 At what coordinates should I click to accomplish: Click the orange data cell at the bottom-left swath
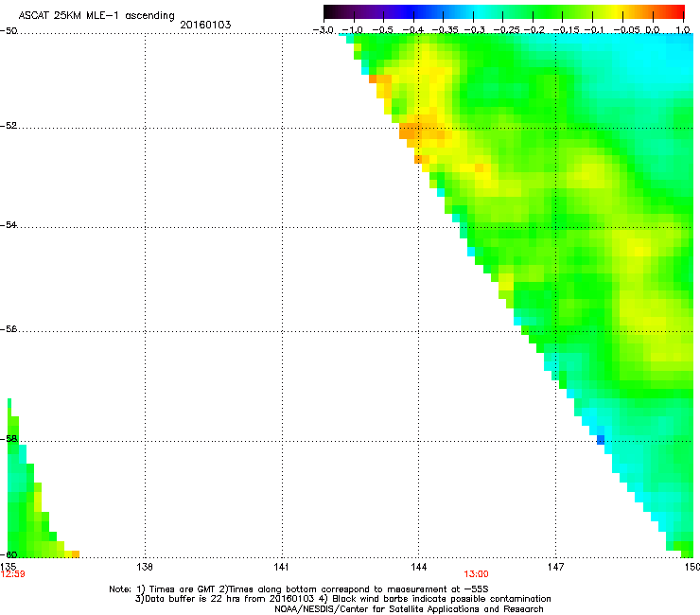(76, 553)
